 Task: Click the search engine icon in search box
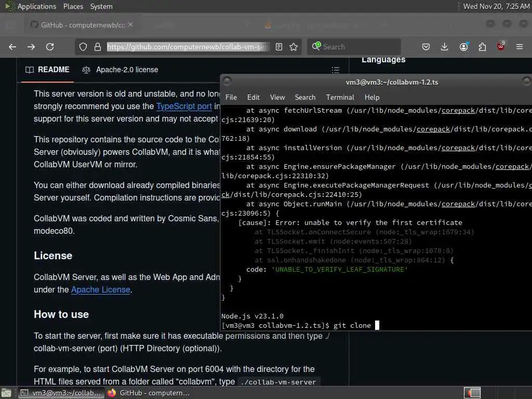[316, 46]
